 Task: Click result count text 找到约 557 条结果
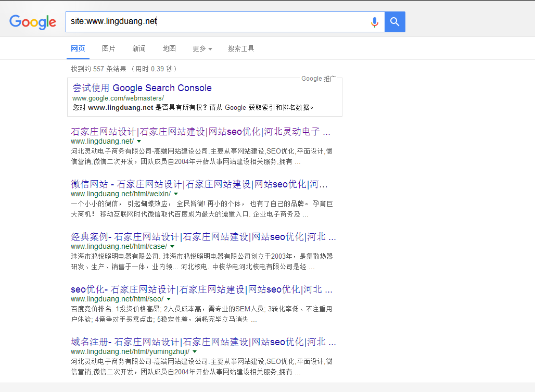tap(98, 69)
